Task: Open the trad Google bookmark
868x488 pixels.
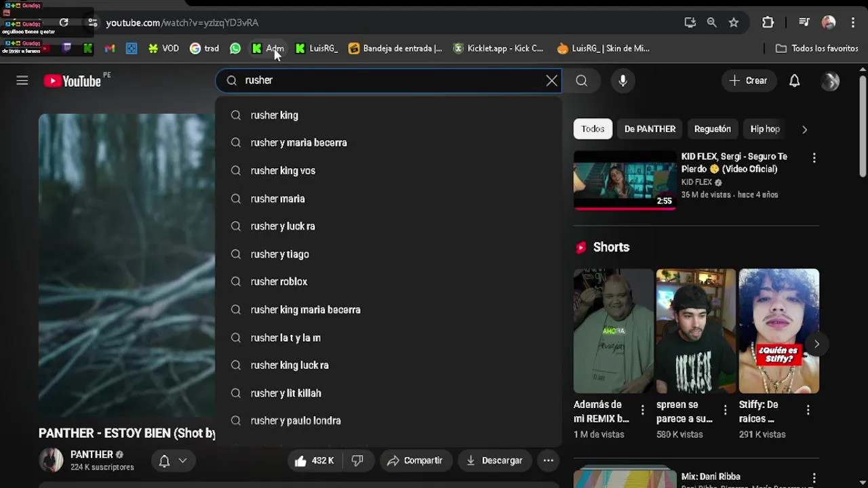Action: pyautogui.click(x=204, y=48)
